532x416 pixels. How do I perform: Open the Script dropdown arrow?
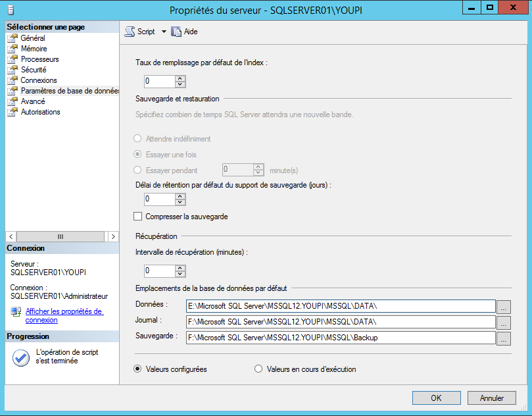point(164,32)
